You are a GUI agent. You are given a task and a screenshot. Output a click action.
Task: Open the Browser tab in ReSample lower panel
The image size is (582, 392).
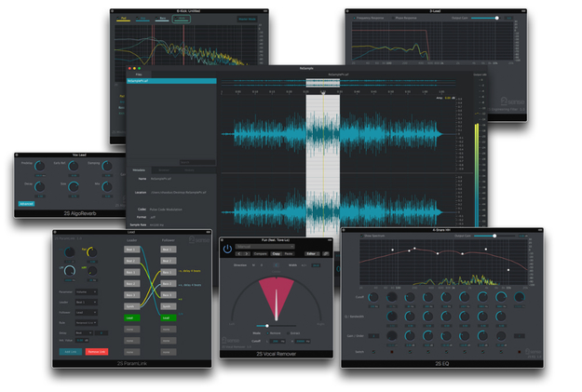[x=164, y=170]
